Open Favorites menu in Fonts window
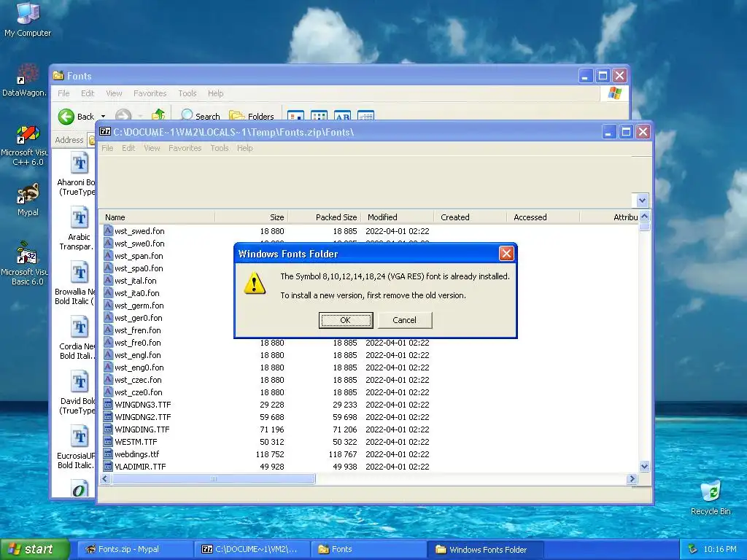The height and width of the screenshot is (560, 747). click(150, 93)
